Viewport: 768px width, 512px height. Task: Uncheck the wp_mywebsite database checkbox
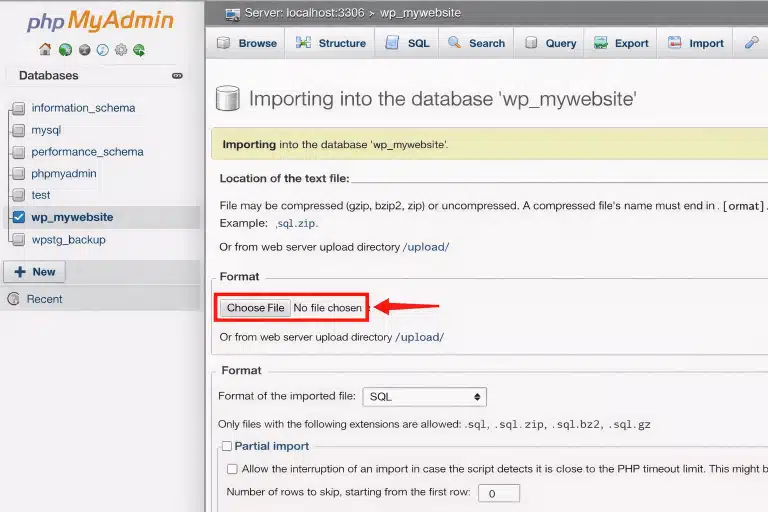coord(19,217)
